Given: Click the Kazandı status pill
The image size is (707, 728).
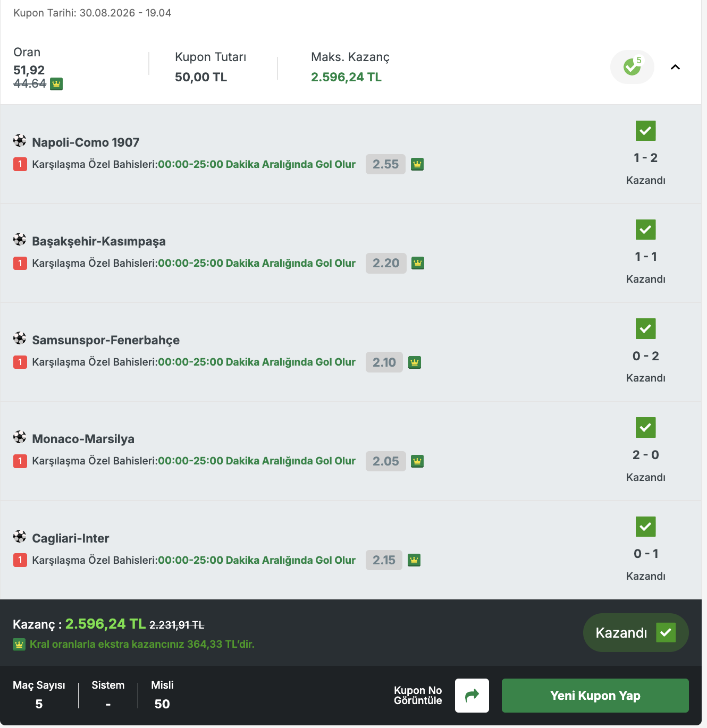Looking at the screenshot, I should (x=636, y=633).
